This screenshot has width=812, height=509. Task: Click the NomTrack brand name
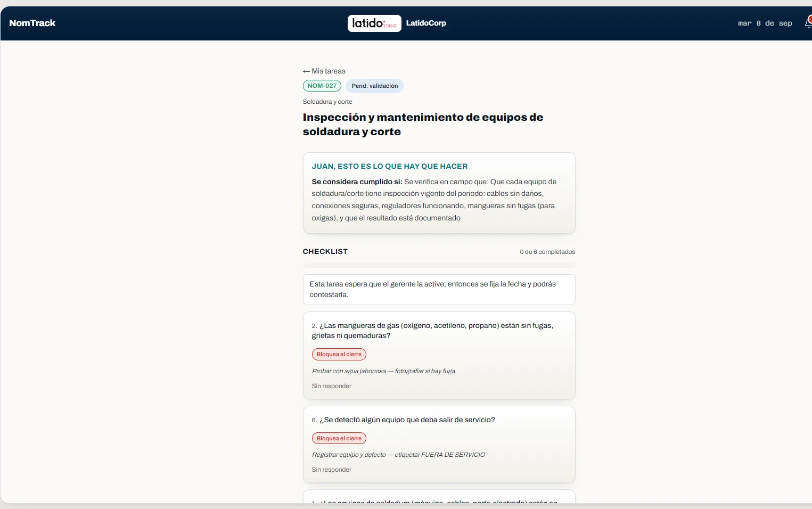[x=32, y=23]
